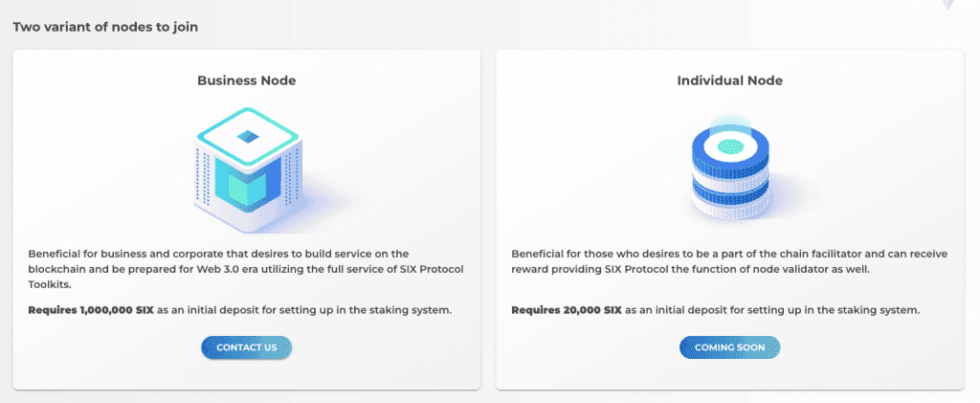Click the Business Node cube illustration
Screen dimensions: 980x403
coord(248,170)
